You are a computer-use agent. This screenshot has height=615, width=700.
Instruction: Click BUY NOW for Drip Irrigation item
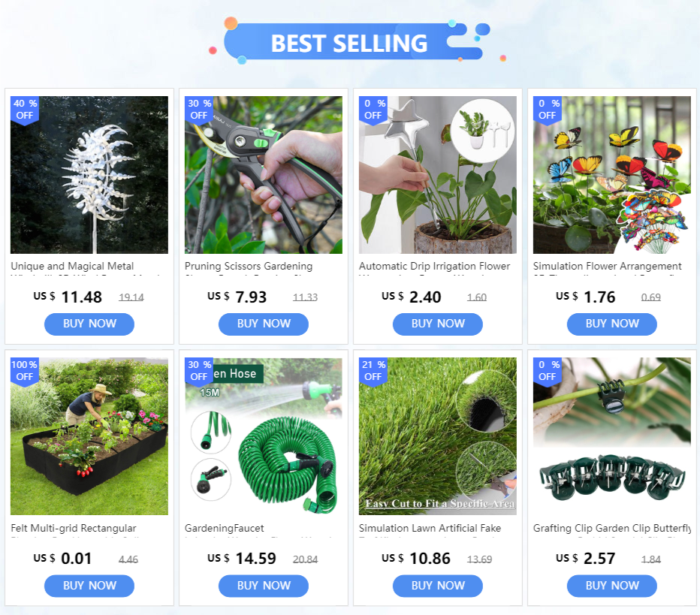pyautogui.click(x=437, y=324)
